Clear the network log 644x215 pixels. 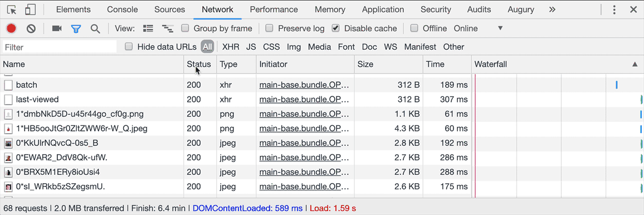click(x=31, y=28)
